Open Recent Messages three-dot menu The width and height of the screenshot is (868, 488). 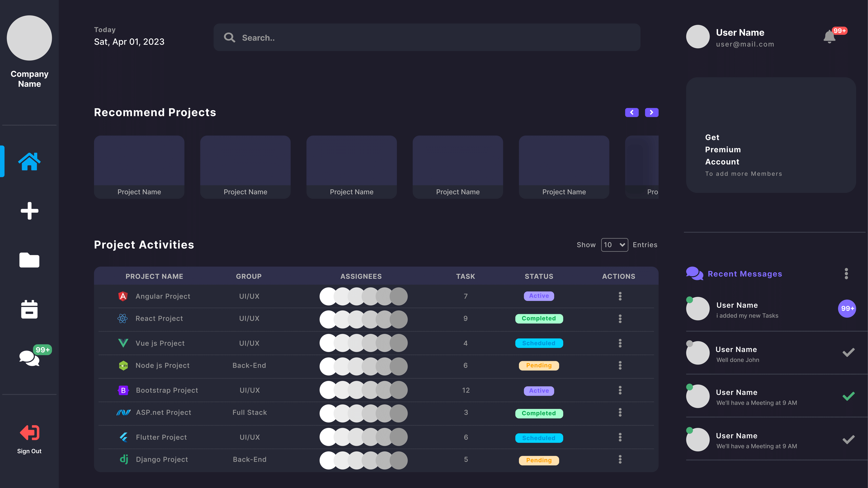(846, 274)
